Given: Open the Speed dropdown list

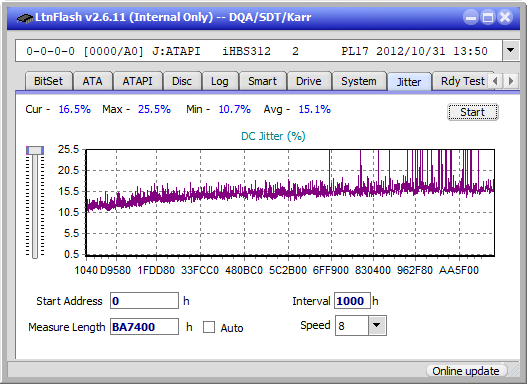Looking at the screenshot, I should (x=377, y=325).
